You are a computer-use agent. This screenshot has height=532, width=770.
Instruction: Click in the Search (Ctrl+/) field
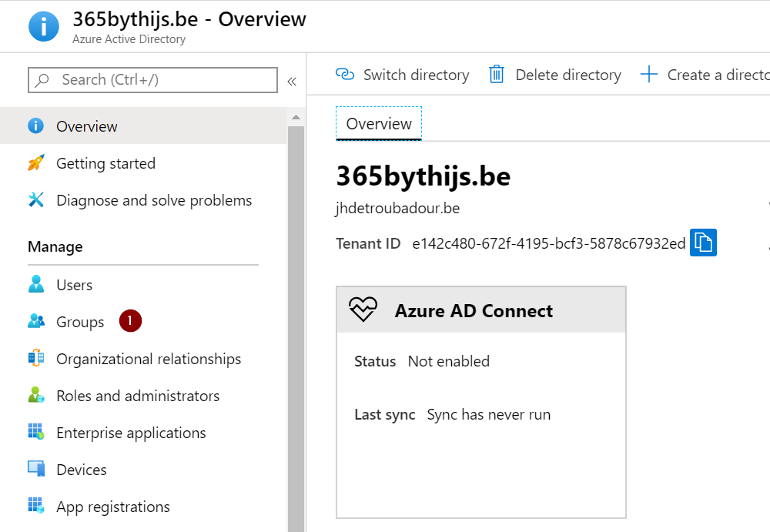click(152, 80)
